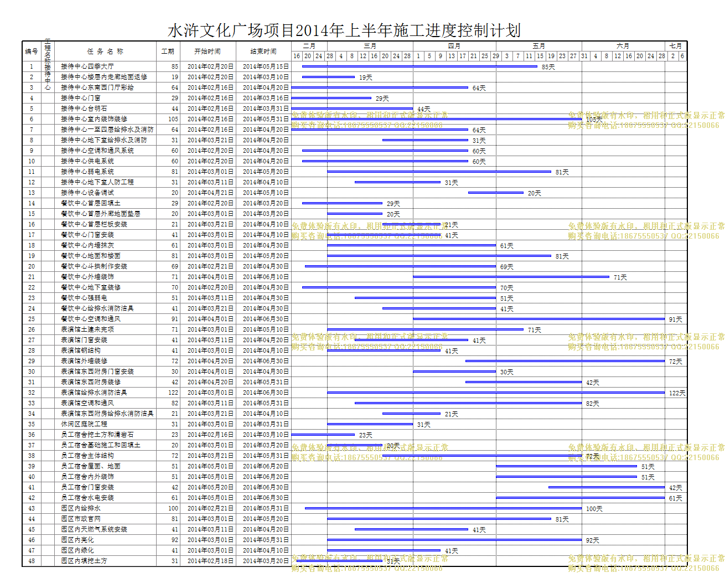Click the 五月 month header in timeline
Viewport: 725px width, 588px height.
click(538, 46)
